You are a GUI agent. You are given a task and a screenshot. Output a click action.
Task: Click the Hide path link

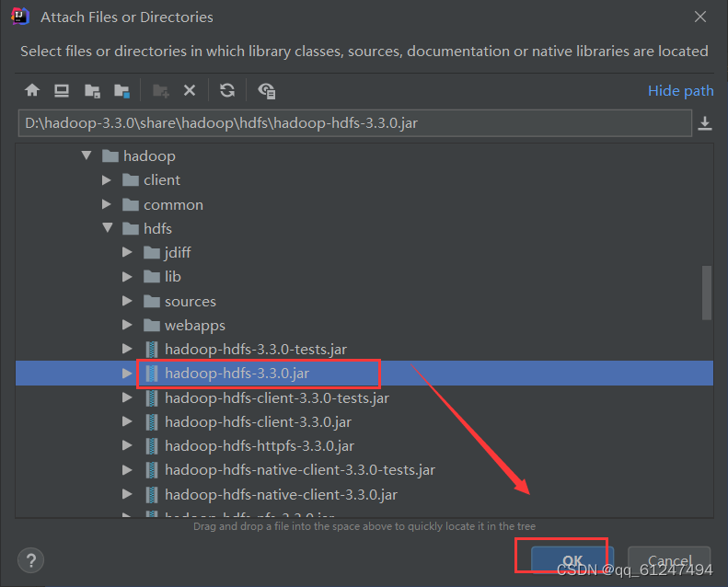(681, 90)
